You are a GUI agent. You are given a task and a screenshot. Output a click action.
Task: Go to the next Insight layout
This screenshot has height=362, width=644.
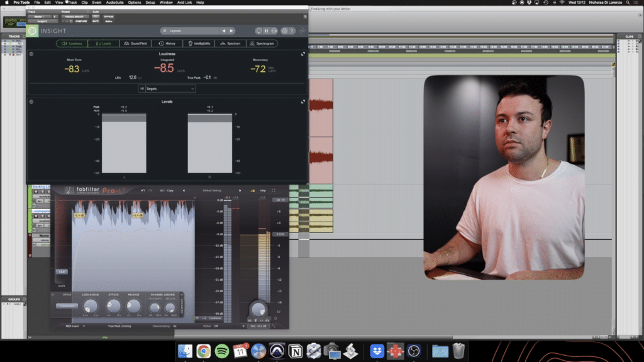[x=231, y=31]
